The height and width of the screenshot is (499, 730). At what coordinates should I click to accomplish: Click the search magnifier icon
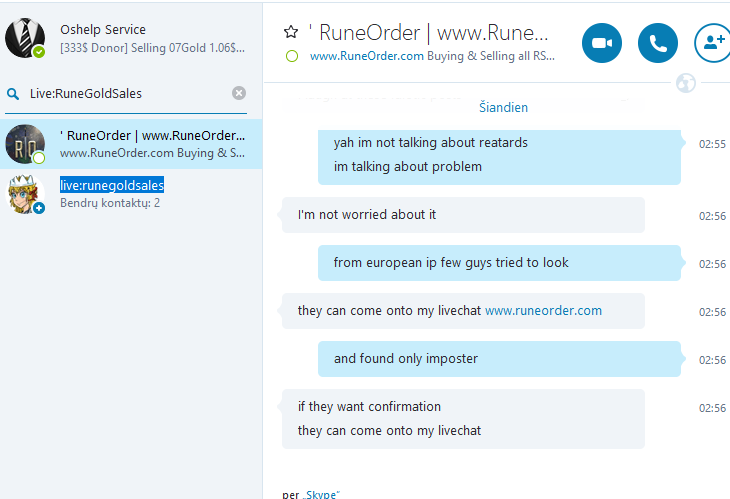13,94
